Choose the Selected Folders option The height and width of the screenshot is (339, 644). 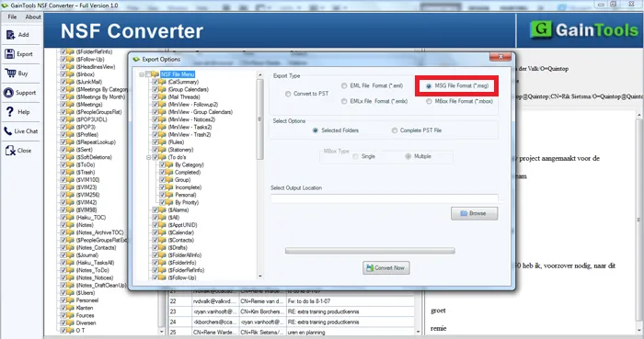(315, 130)
